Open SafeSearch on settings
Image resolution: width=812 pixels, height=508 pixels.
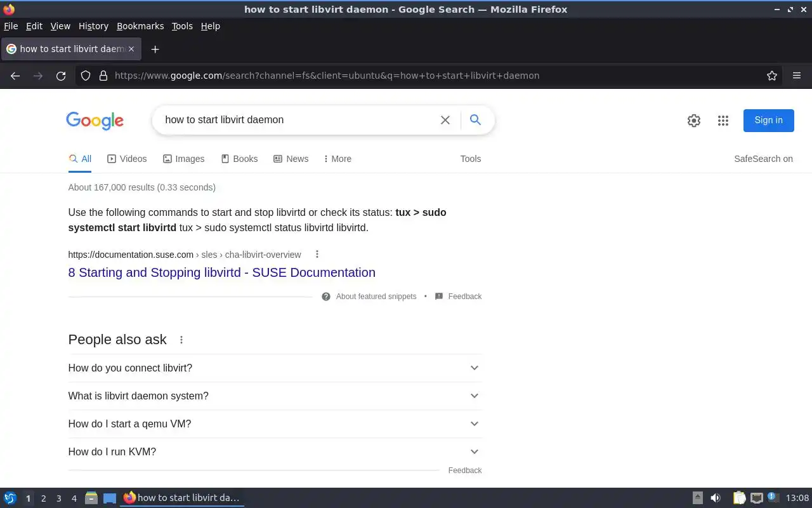pyautogui.click(x=763, y=159)
